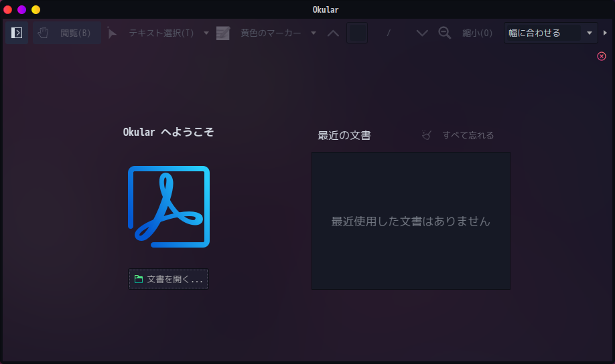Go to next page with down chevron
The width and height of the screenshot is (615, 364).
[x=422, y=33]
